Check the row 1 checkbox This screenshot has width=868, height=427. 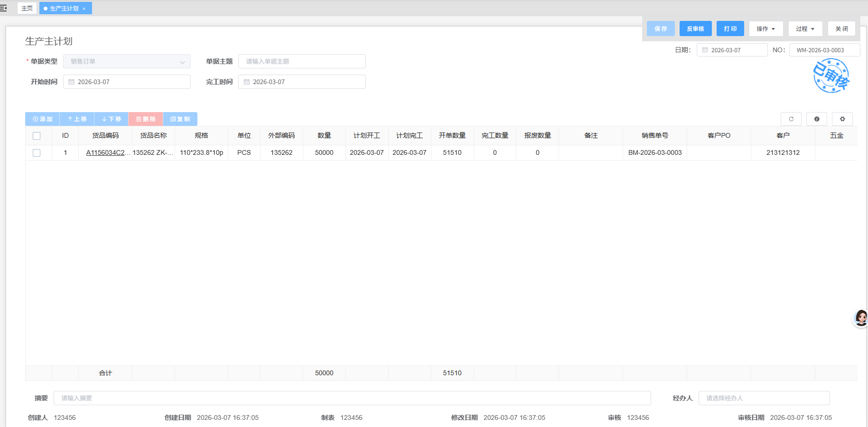pyautogui.click(x=37, y=153)
